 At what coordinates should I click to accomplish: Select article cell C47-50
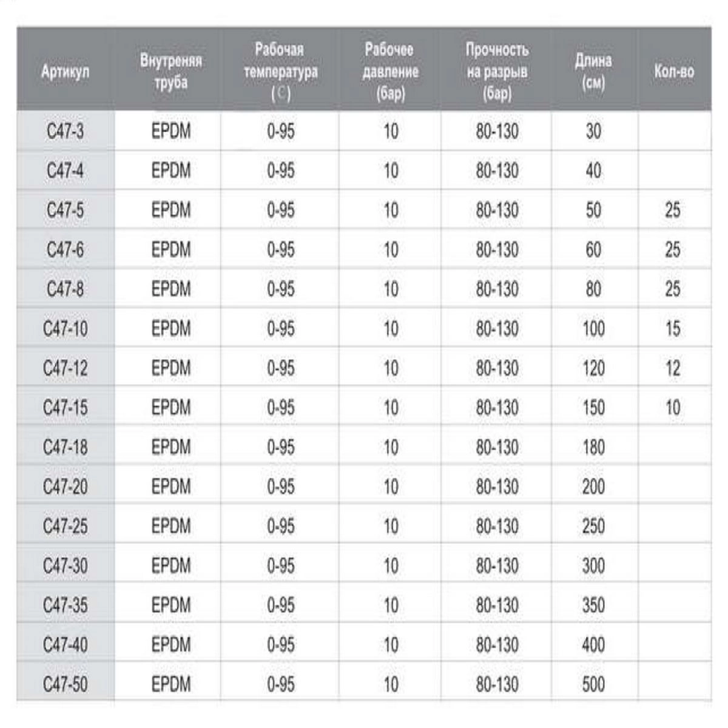click(x=66, y=684)
